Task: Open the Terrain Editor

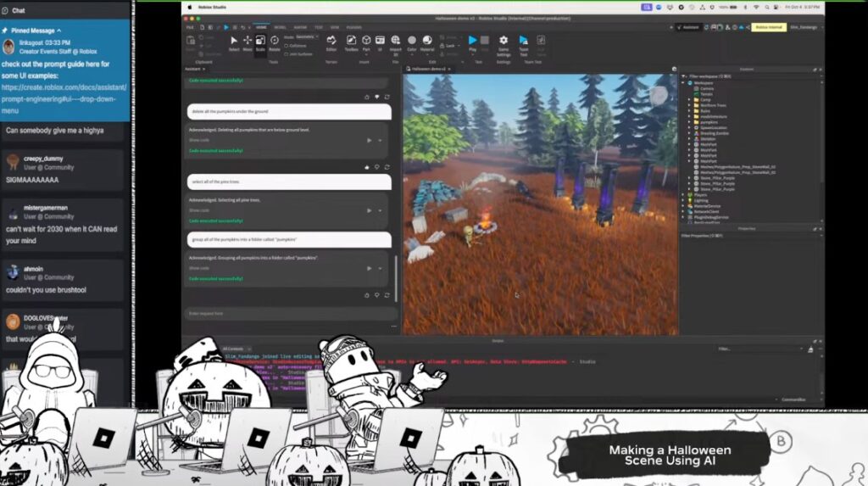Action: tap(331, 43)
